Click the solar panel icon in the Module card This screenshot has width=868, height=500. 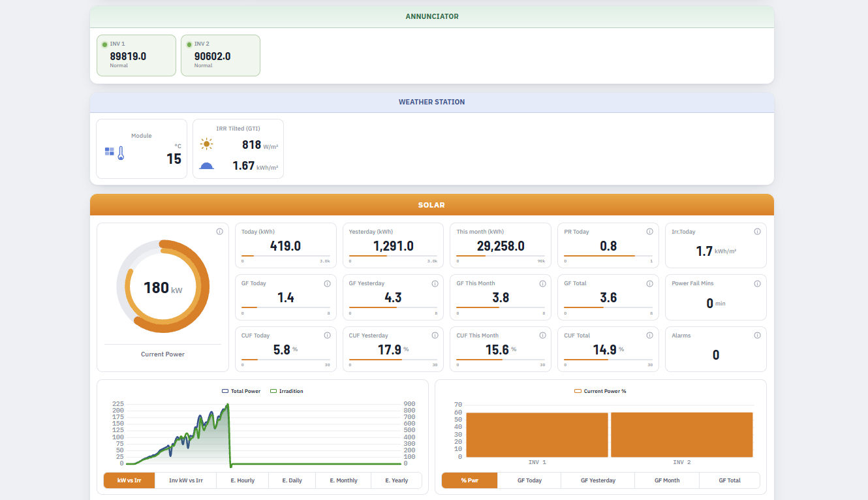pos(110,151)
